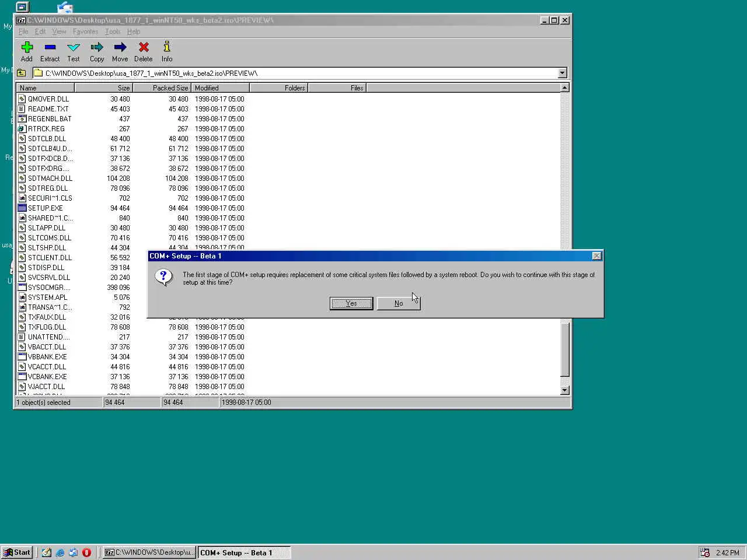747x560 pixels.
Task: Click the Files column header
Action: click(337, 88)
